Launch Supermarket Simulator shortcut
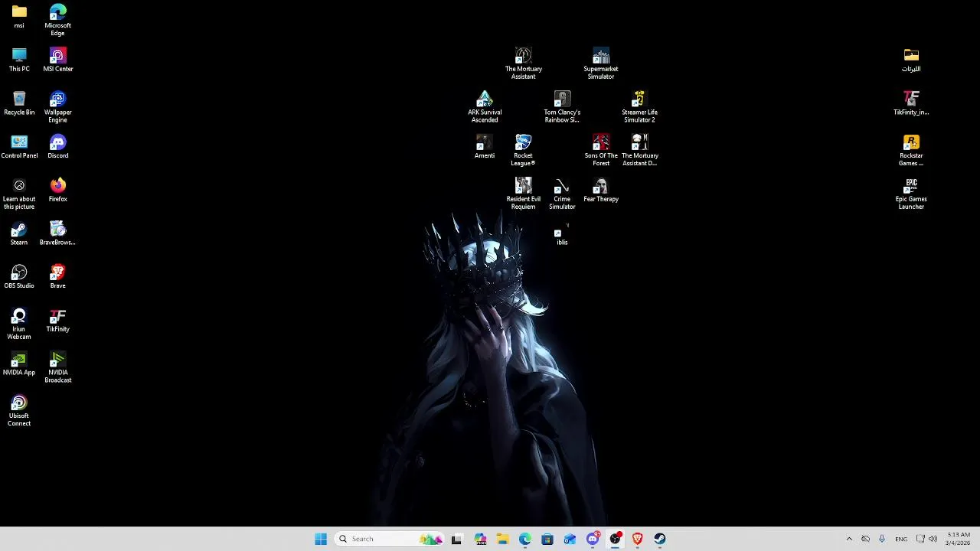The height and width of the screenshot is (551, 980). (x=601, y=64)
